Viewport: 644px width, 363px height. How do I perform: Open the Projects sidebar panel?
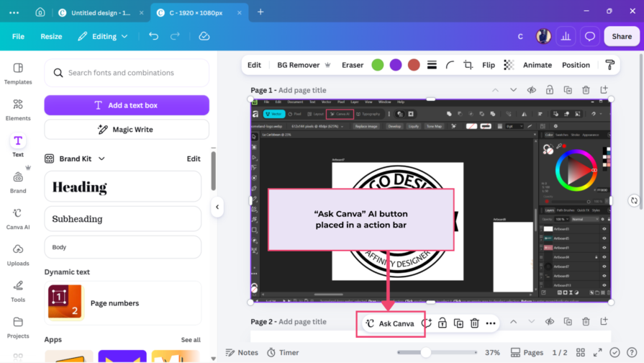[x=18, y=328]
